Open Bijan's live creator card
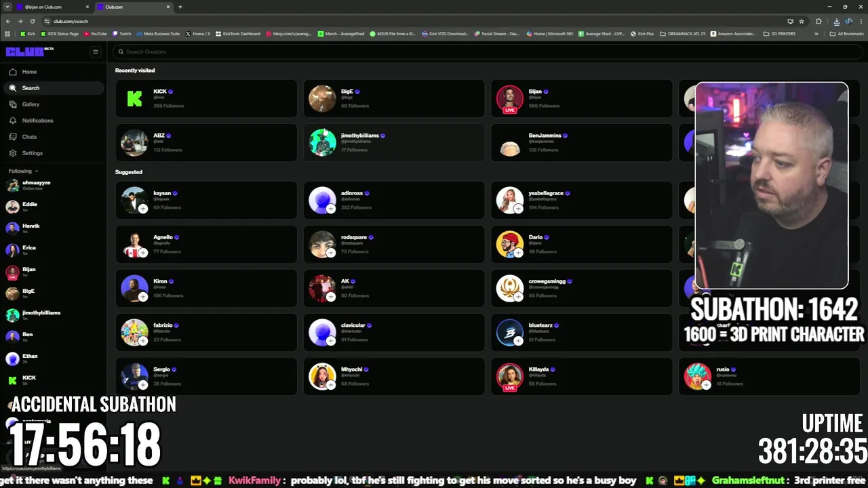This screenshot has height=488, width=868. click(x=582, y=98)
